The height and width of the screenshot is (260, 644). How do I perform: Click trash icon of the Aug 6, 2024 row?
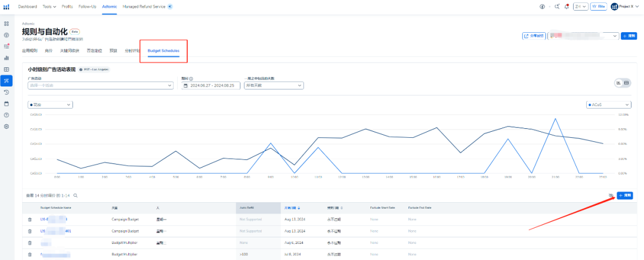30,243
